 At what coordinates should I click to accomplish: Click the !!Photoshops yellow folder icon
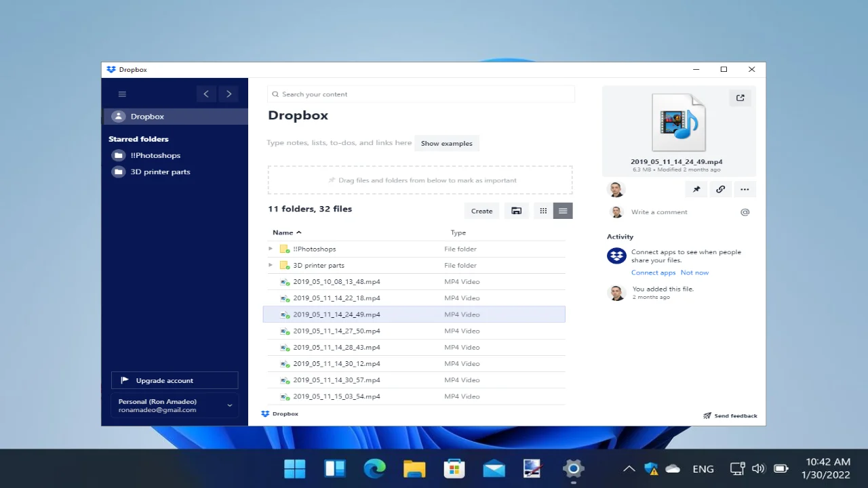click(x=285, y=249)
